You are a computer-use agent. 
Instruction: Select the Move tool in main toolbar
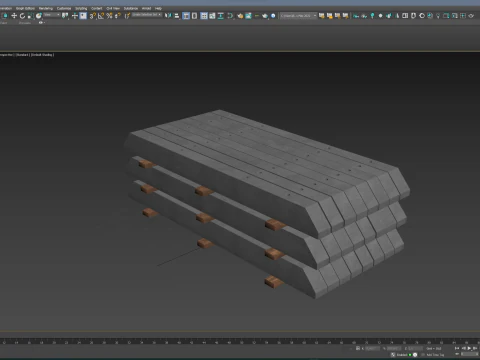click(x=14, y=16)
